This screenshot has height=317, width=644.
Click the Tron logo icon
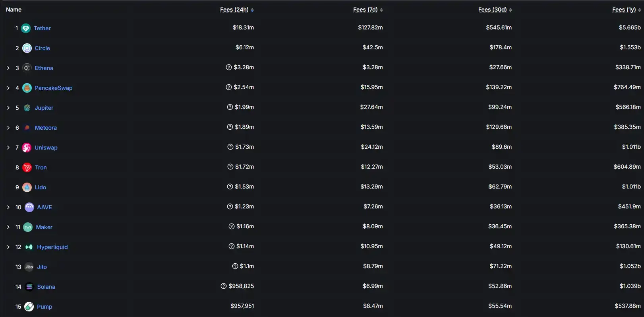[x=27, y=167]
